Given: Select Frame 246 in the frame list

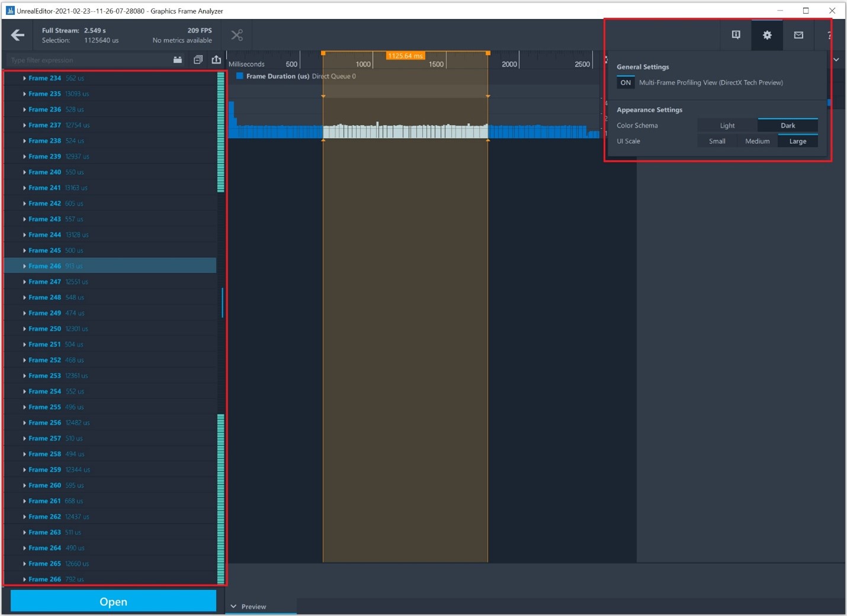Looking at the screenshot, I should [45, 266].
